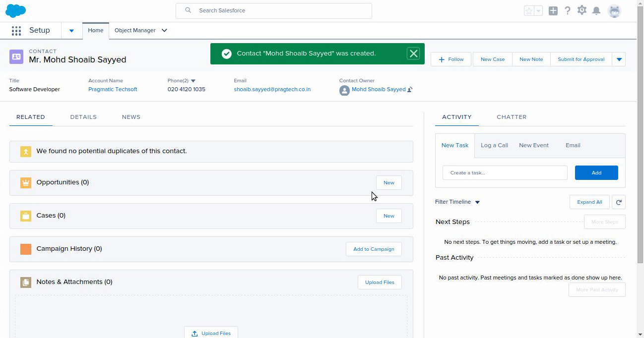Open the Campaign History (0) list
This screenshot has height=338, width=644.
(69, 249)
